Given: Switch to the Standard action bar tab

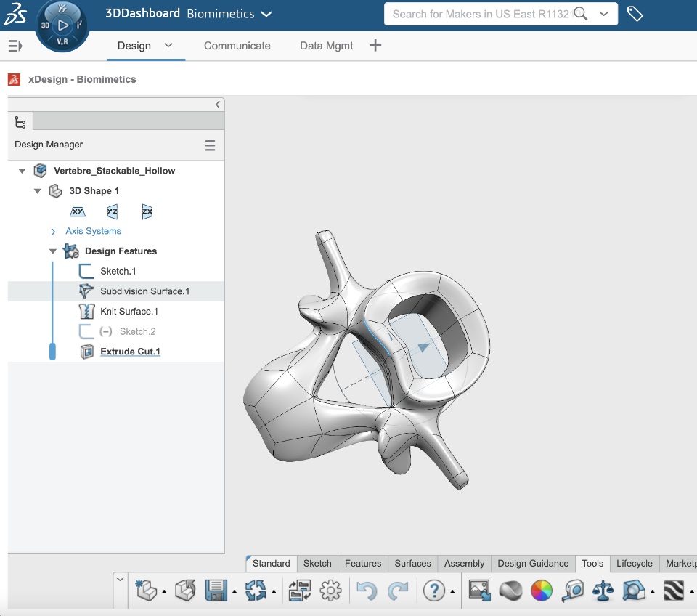Looking at the screenshot, I should click(271, 564).
